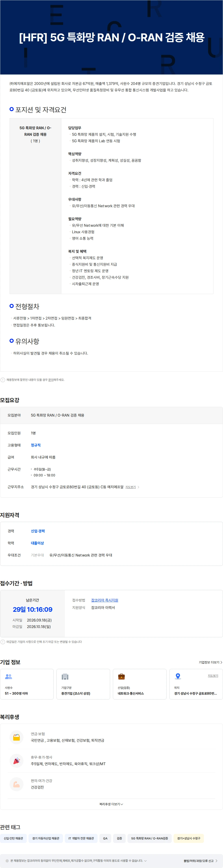The height and width of the screenshot is (868, 223).
Task: Open 기업정보 더보기 link
Action: 210,662
